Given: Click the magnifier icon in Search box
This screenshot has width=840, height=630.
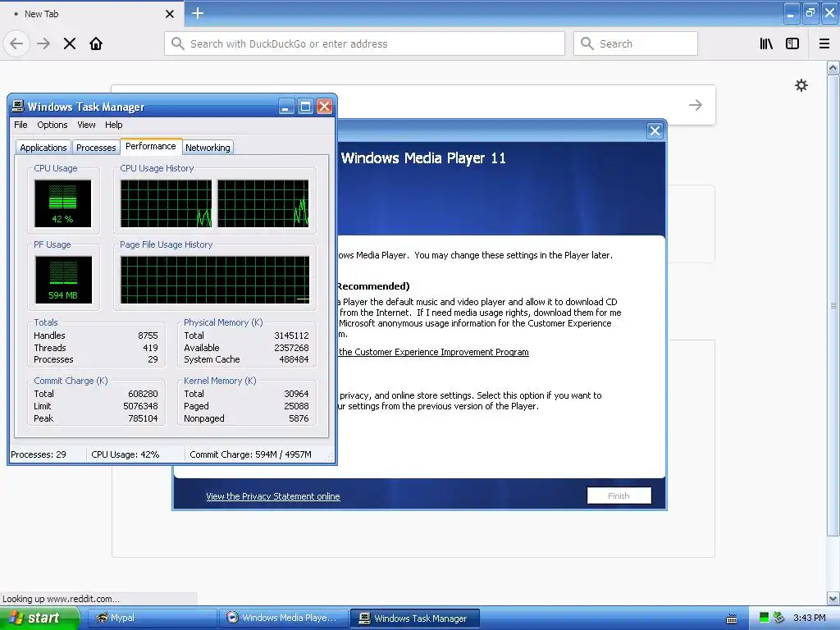Looking at the screenshot, I should coord(587,43).
